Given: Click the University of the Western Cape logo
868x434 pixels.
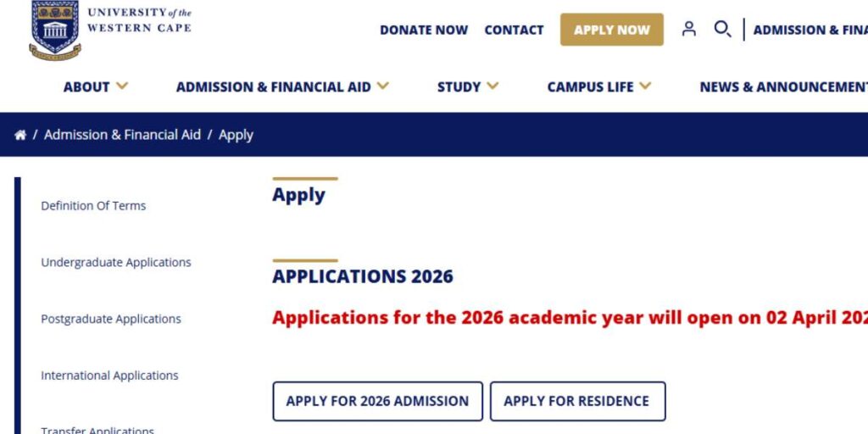Looking at the screenshot, I should click(x=55, y=29).
